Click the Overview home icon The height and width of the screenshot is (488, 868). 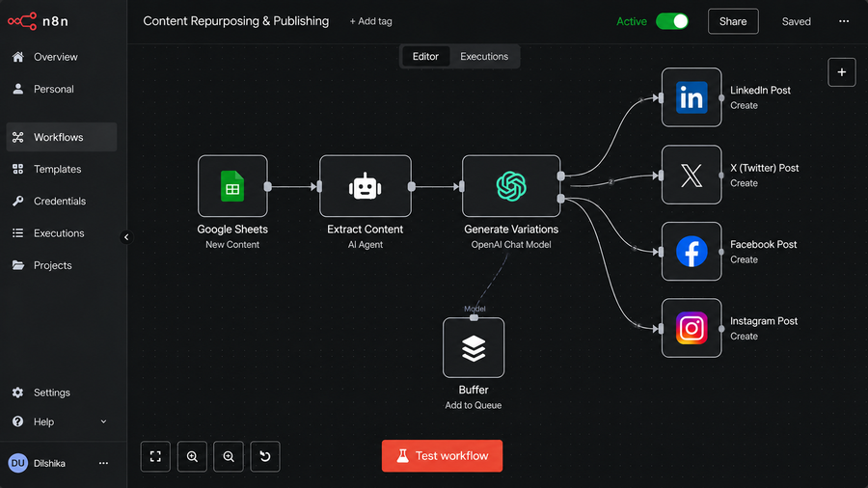click(17, 57)
